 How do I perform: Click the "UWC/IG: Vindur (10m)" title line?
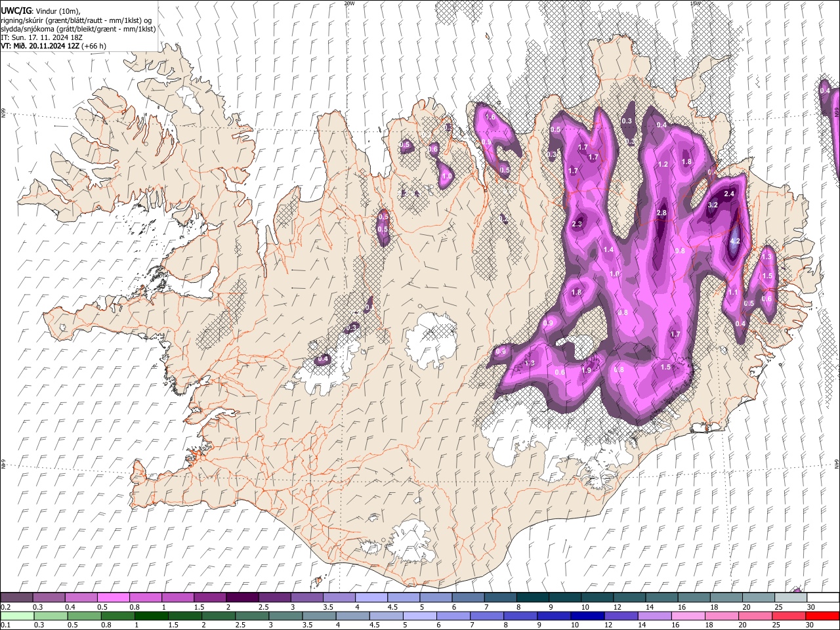pyautogui.click(x=40, y=10)
